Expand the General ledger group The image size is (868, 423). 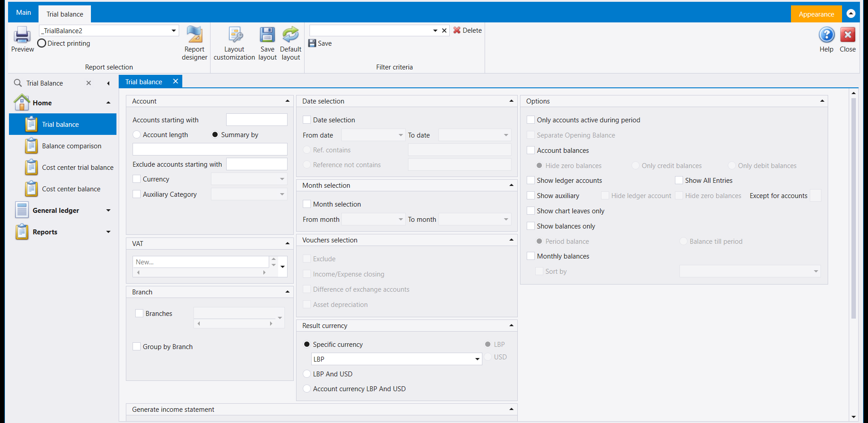[x=108, y=210]
